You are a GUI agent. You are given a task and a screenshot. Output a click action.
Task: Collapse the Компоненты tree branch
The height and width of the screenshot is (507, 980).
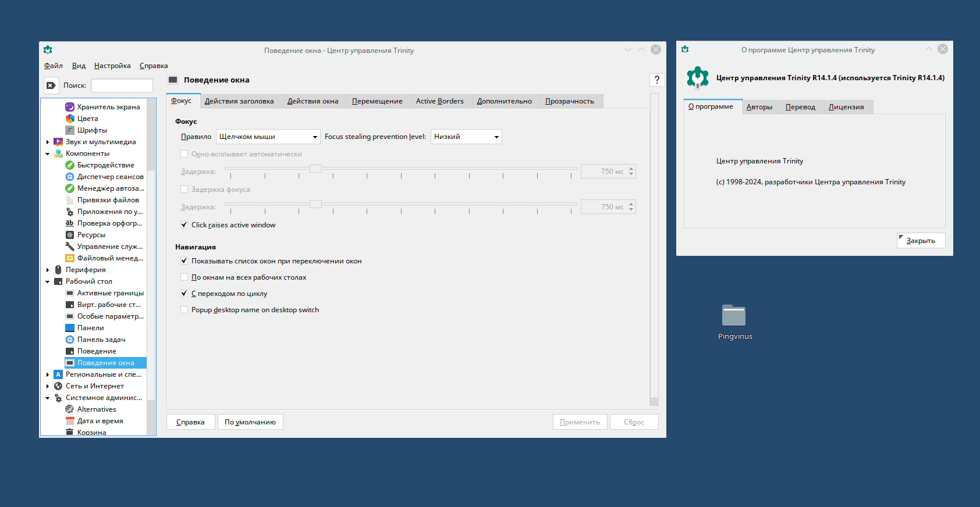point(48,153)
